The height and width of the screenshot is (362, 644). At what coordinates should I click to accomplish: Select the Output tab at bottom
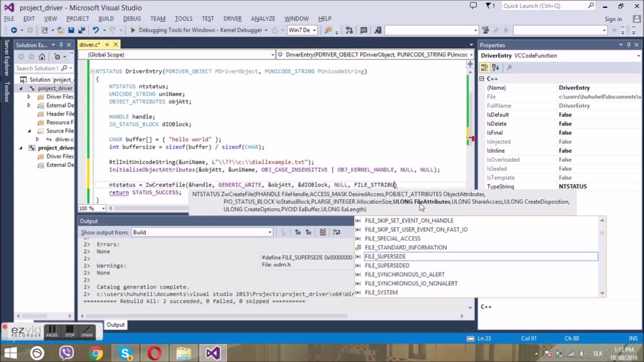pyautogui.click(x=115, y=325)
